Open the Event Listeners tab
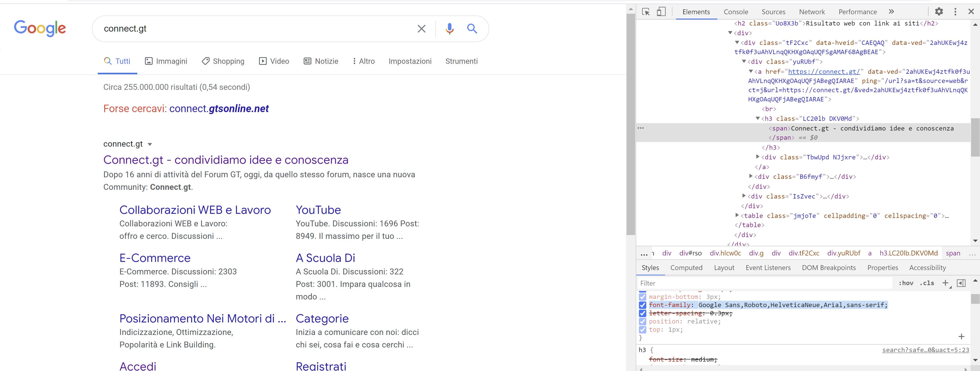Screen dimensions: 980x371 click(x=768, y=268)
